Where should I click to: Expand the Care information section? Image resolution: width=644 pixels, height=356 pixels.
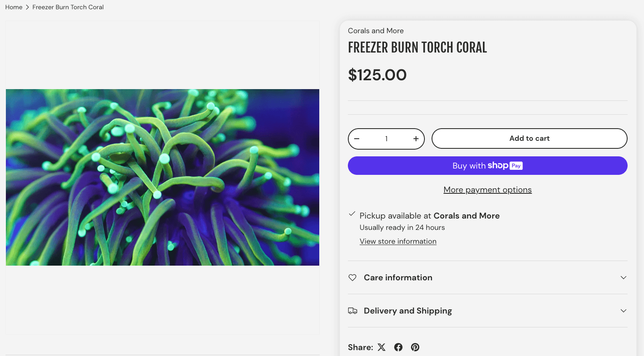pos(398,277)
